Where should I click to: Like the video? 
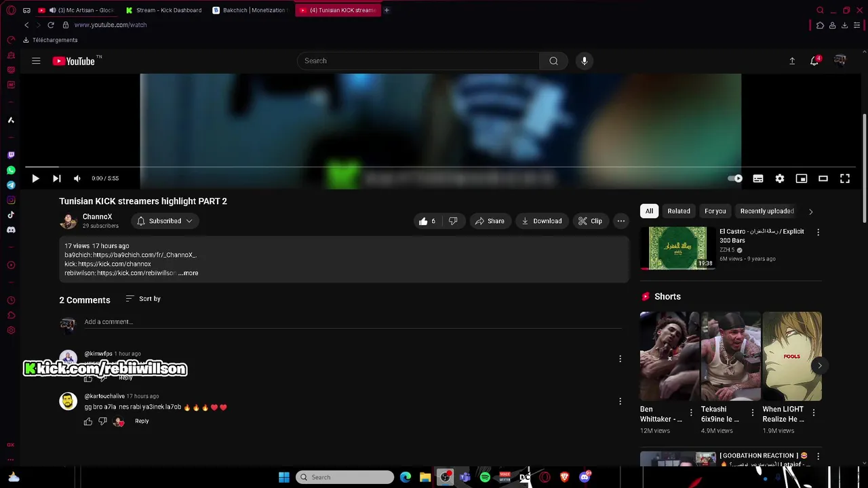(x=427, y=221)
